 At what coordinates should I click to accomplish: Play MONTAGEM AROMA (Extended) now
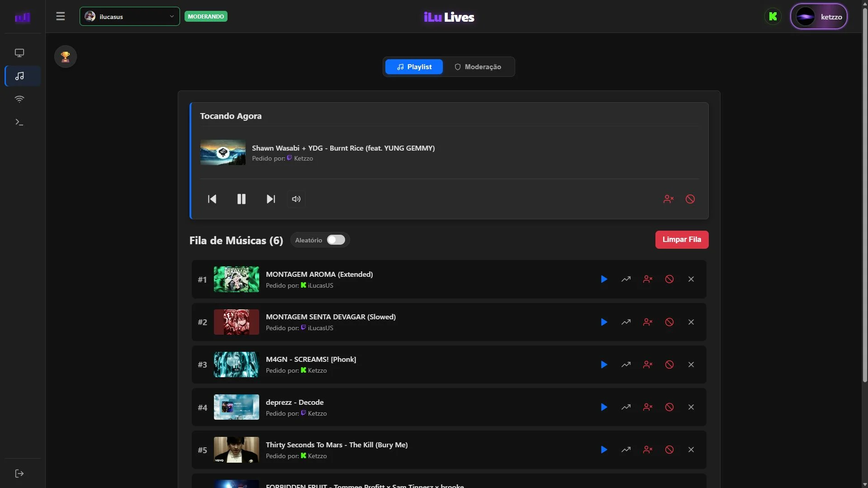point(604,279)
